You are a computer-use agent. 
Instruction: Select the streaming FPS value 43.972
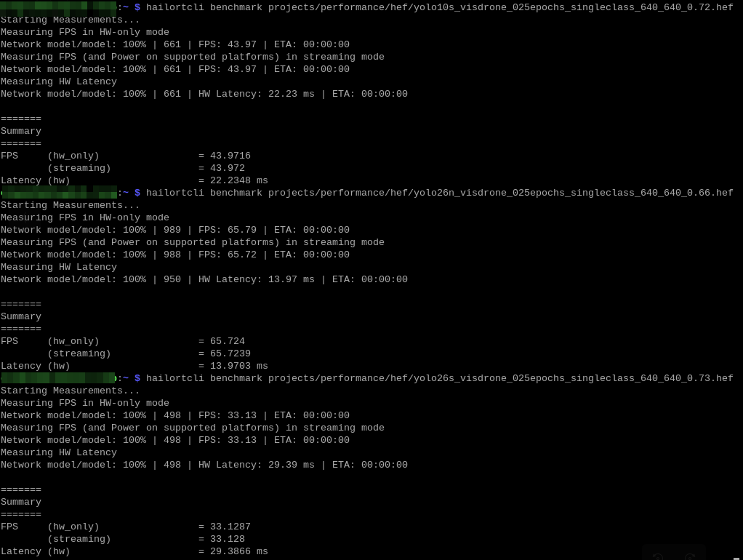tap(228, 168)
